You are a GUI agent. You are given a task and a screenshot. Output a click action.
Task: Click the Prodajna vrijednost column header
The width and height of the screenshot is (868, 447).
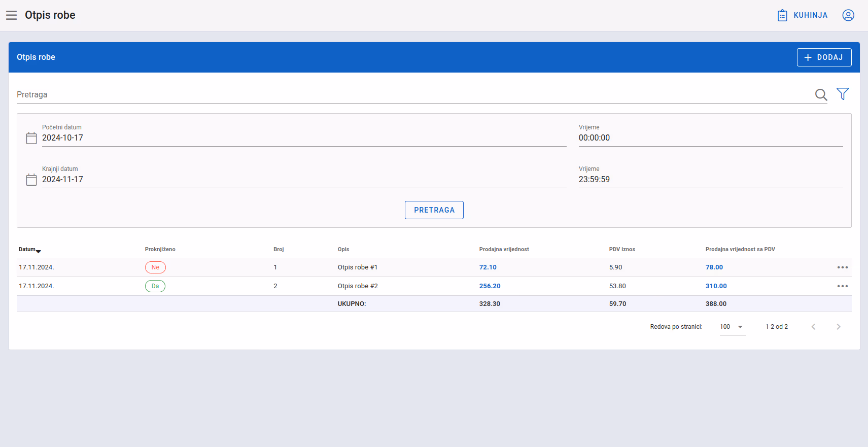(504, 250)
